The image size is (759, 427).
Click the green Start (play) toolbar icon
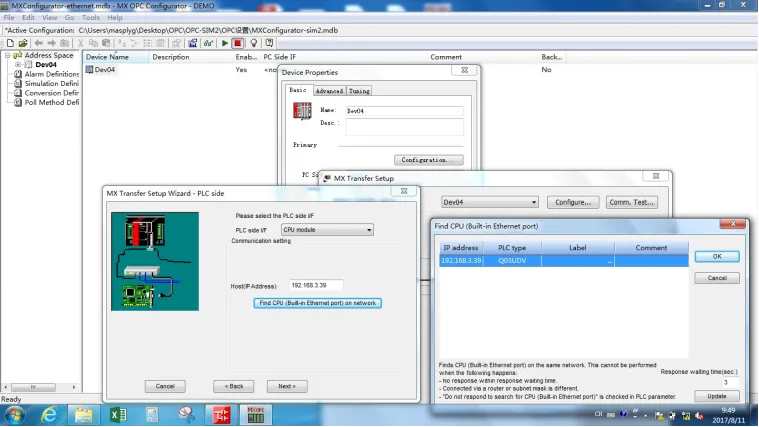click(x=225, y=43)
